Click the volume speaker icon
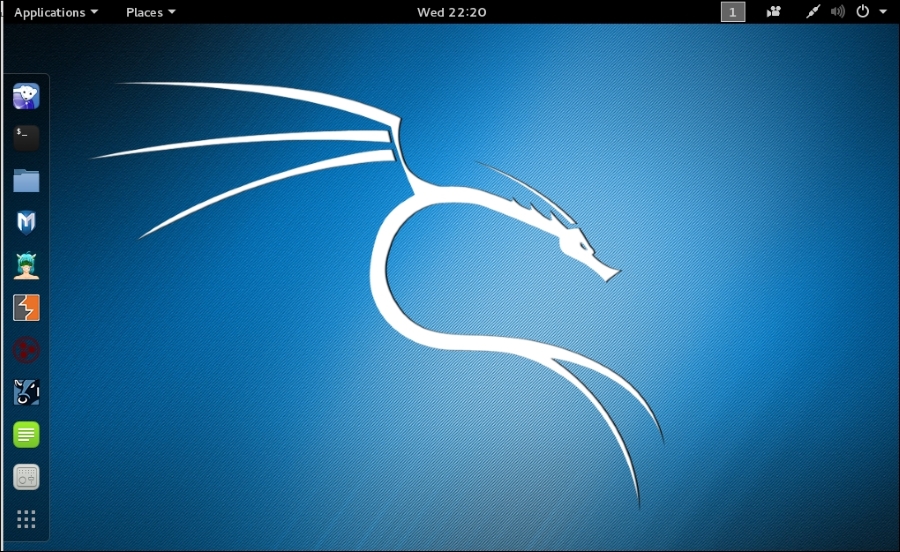 point(837,11)
